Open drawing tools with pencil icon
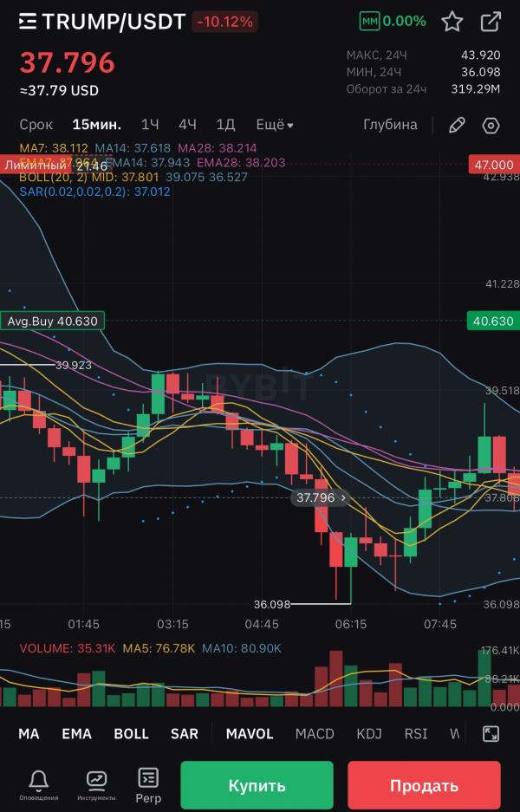Image resolution: width=520 pixels, height=812 pixels. pos(457,125)
